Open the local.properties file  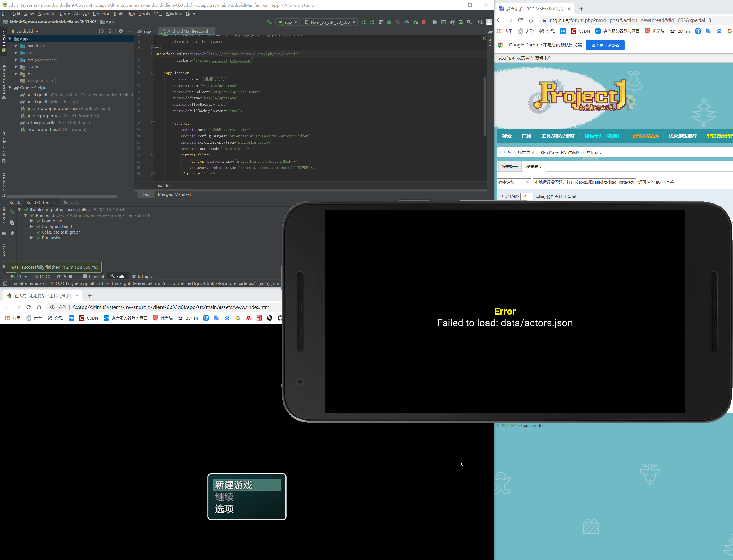click(x=53, y=129)
